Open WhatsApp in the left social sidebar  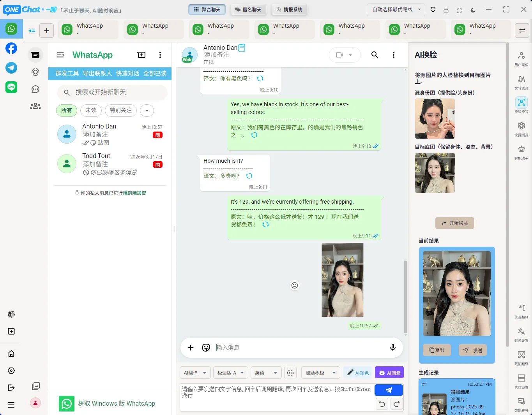[11, 28]
